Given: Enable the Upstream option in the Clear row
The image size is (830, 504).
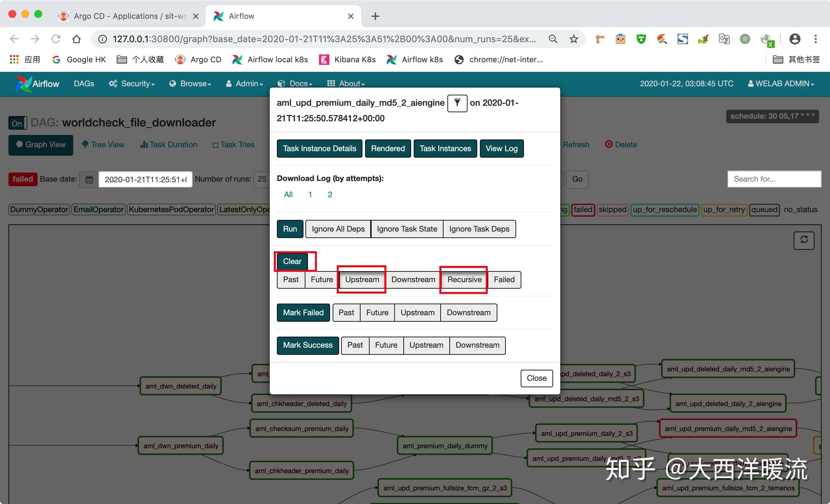Looking at the screenshot, I should click(x=362, y=280).
